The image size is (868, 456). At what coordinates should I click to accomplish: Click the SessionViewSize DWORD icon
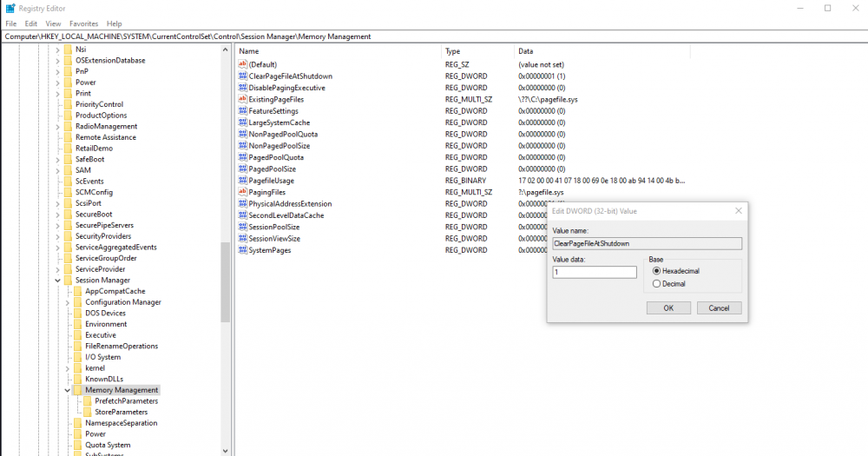(x=242, y=239)
